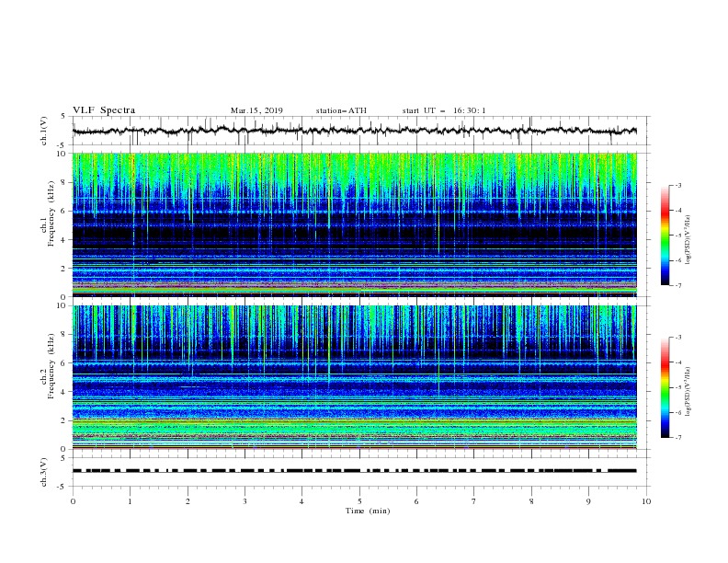The width and height of the screenshot is (728, 563).
Task: Click time axis tick label '10'
Action: coord(646,501)
